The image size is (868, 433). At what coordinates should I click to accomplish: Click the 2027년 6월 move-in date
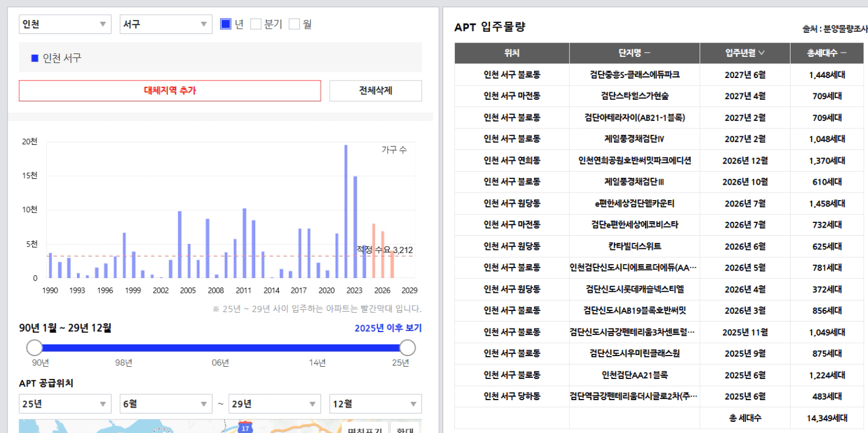(x=745, y=75)
